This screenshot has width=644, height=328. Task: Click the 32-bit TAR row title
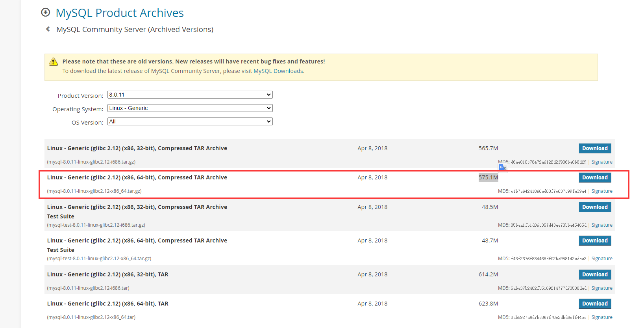107,274
